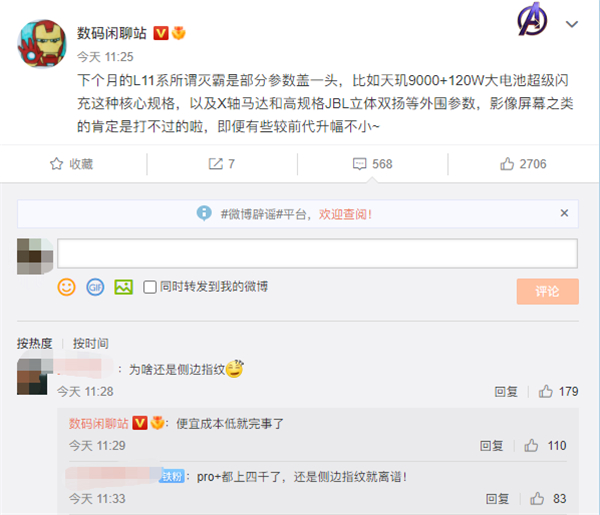Open comments icon showing 568

[x=359, y=164]
